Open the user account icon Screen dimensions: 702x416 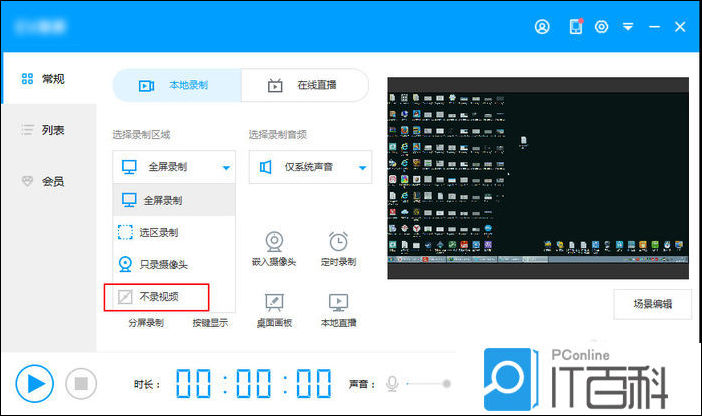point(542,27)
